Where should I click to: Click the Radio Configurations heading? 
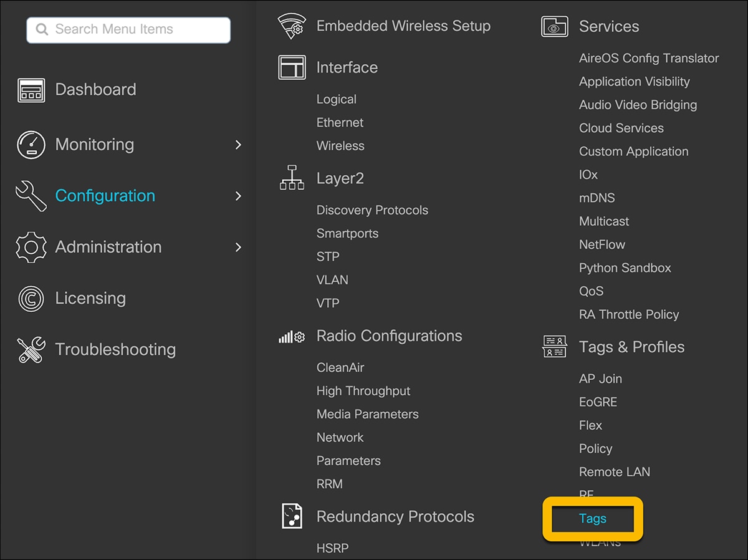tap(390, 336)
